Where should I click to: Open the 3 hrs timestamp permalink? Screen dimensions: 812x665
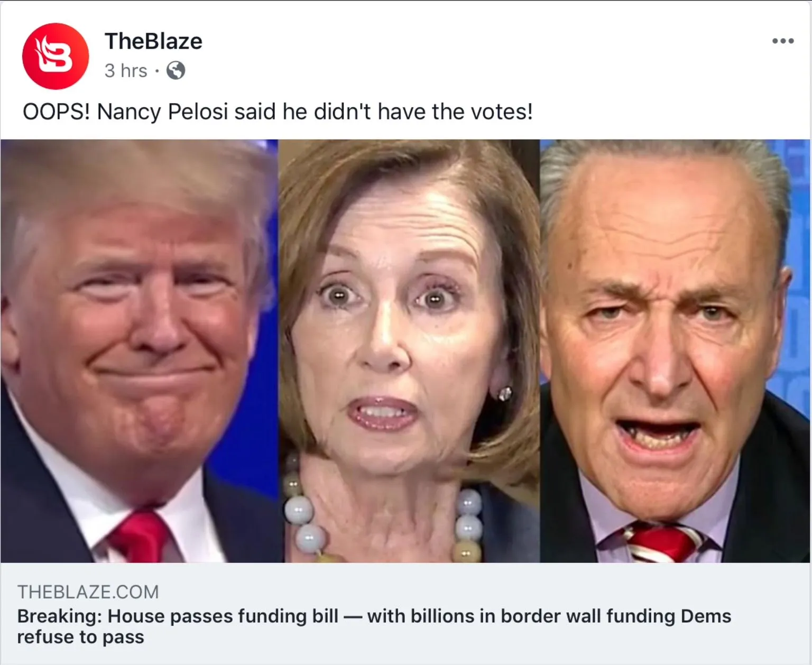(126, 70)
